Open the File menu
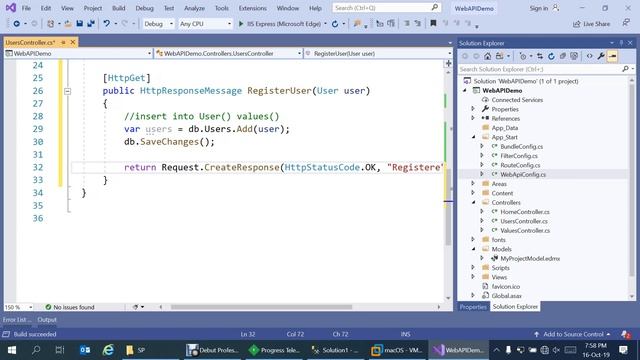Screen dimensions: 640x360 pyautogui.click(x=26, y=8)
